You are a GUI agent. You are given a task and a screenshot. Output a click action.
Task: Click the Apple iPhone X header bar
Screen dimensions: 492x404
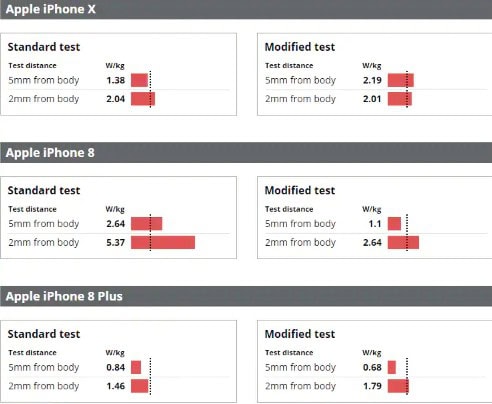246,9
